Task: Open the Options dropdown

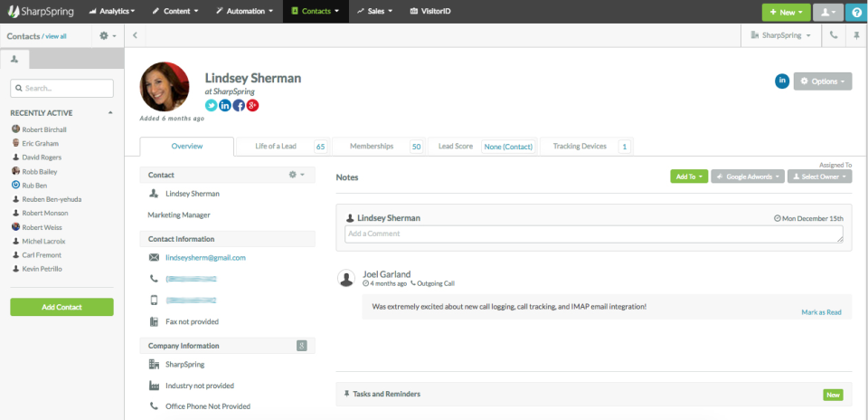Action: pos(823,81)
